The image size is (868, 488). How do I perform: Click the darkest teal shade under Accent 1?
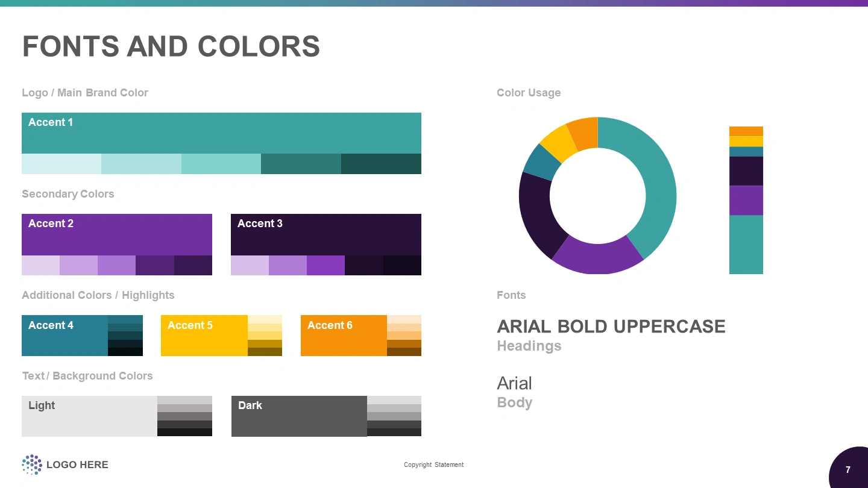pyautogui.click(x=381, y=164)
